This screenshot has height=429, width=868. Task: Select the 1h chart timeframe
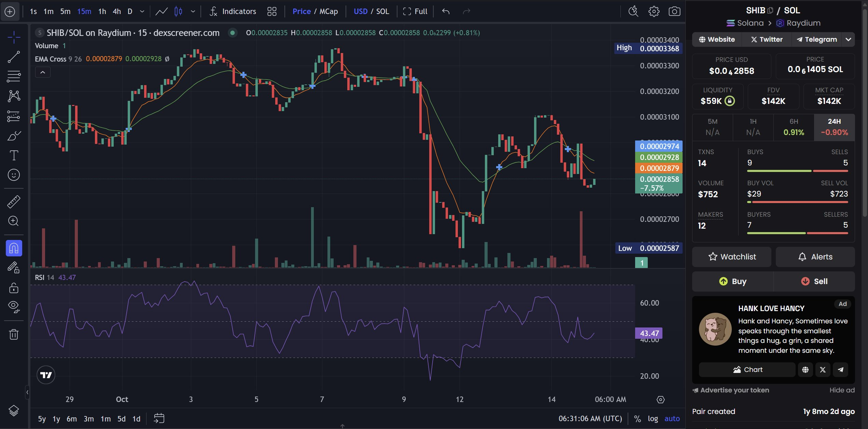click(x=101, y=11)
